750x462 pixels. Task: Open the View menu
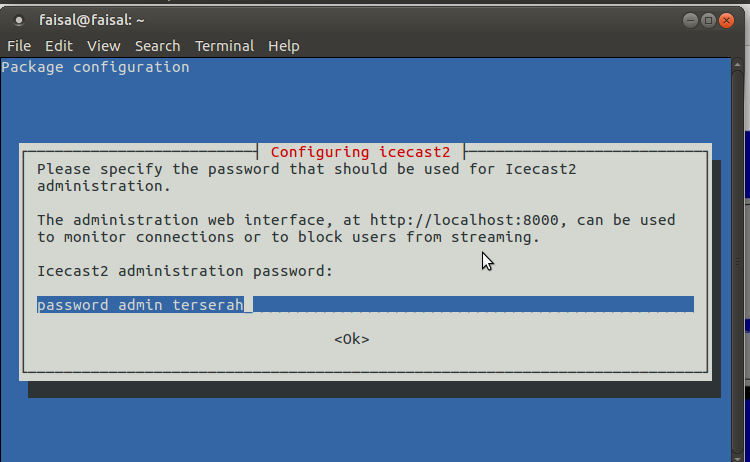click(x=103, y=46)
